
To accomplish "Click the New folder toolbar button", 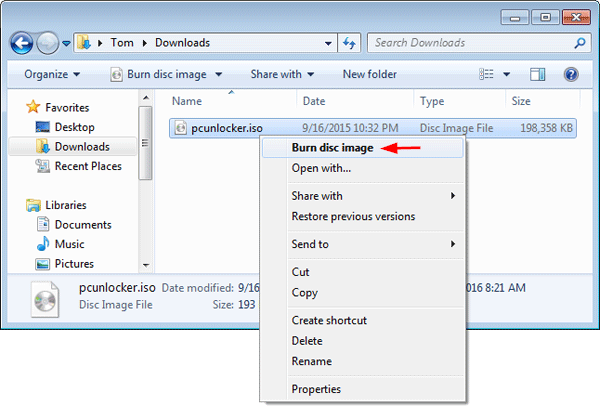I will coord(369,74).
